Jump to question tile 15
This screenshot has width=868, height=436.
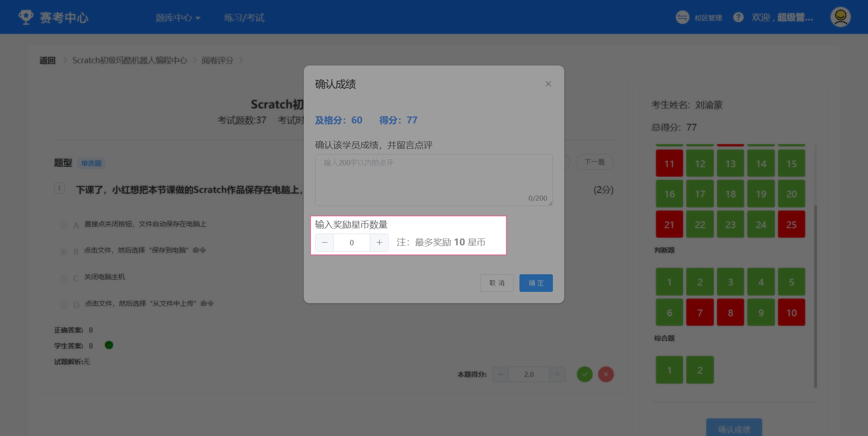click(x=792, y=164)
